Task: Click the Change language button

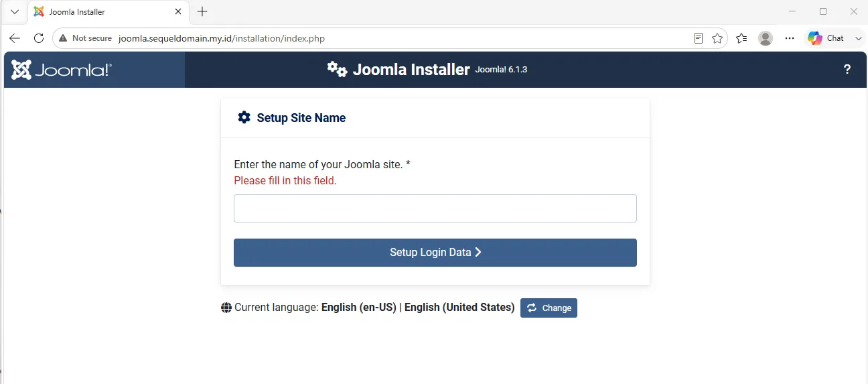Action: (x=549, y=308)
